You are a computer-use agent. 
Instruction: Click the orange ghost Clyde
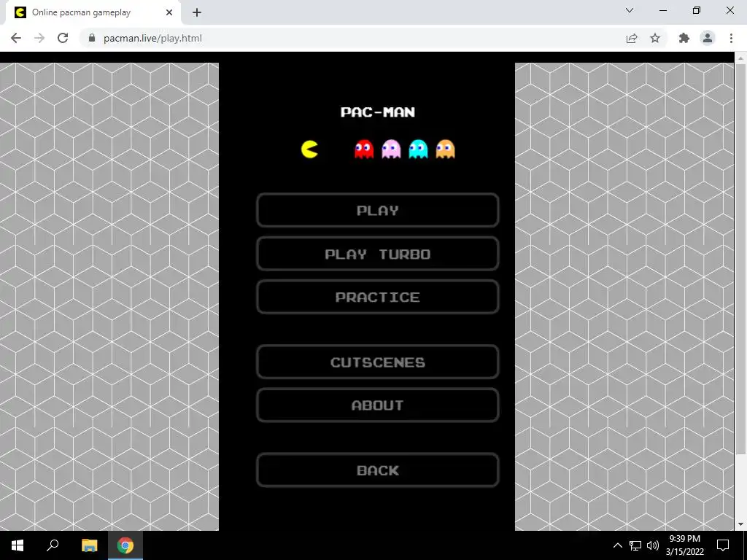click(446, 149)
